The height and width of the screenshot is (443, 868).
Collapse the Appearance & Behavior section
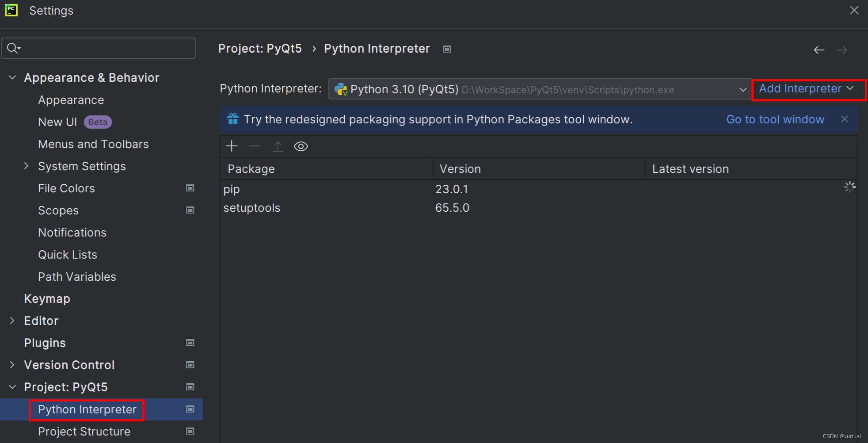coord(12,78)
